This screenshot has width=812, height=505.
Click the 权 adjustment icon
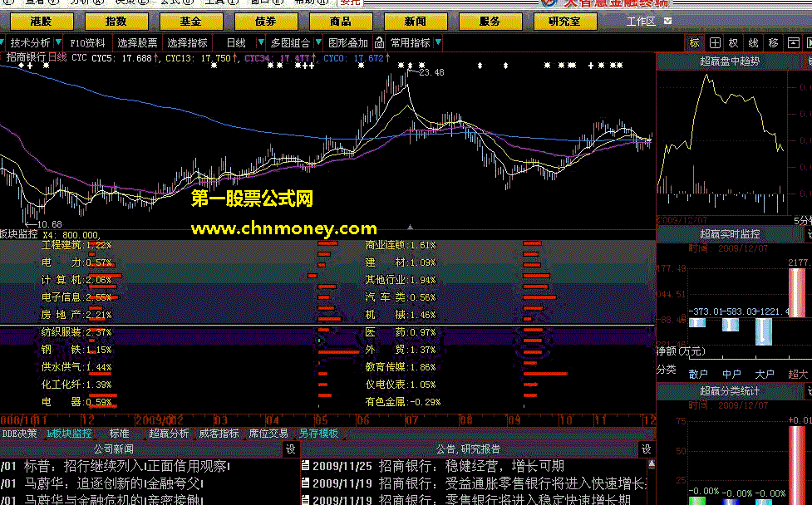[734, 43]
